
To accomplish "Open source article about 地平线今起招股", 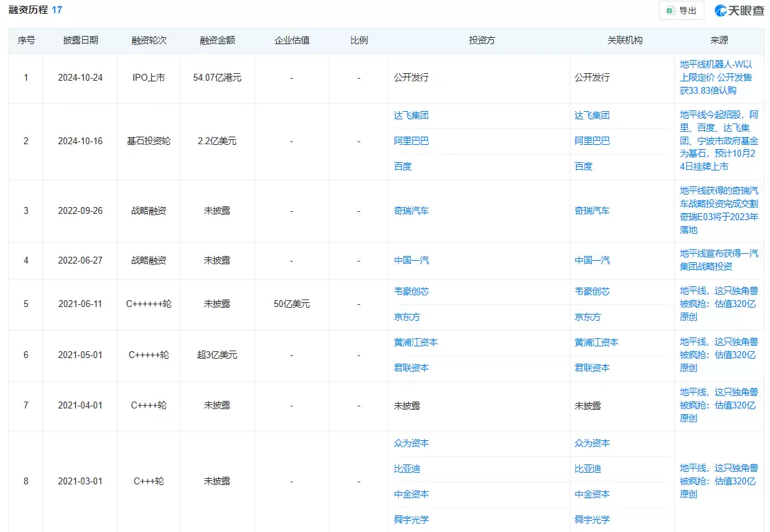I will click(718, 141).
